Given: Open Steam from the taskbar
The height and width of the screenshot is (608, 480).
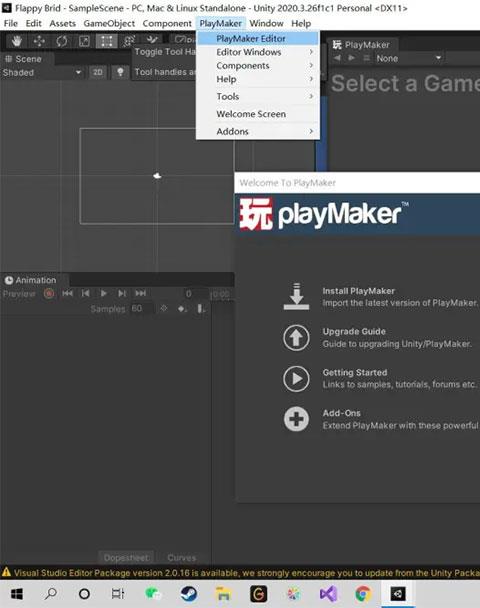Looking at the screenshot, I should coord(189,594).
